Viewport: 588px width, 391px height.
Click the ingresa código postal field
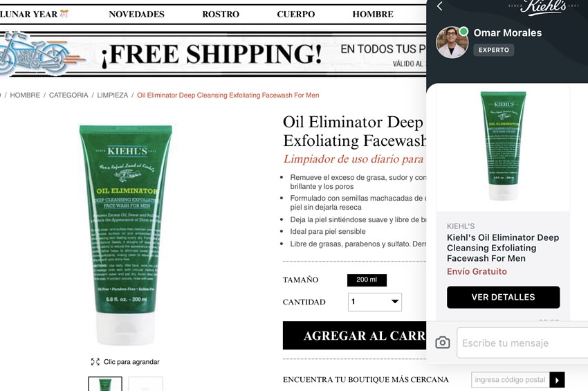(511, 380)
